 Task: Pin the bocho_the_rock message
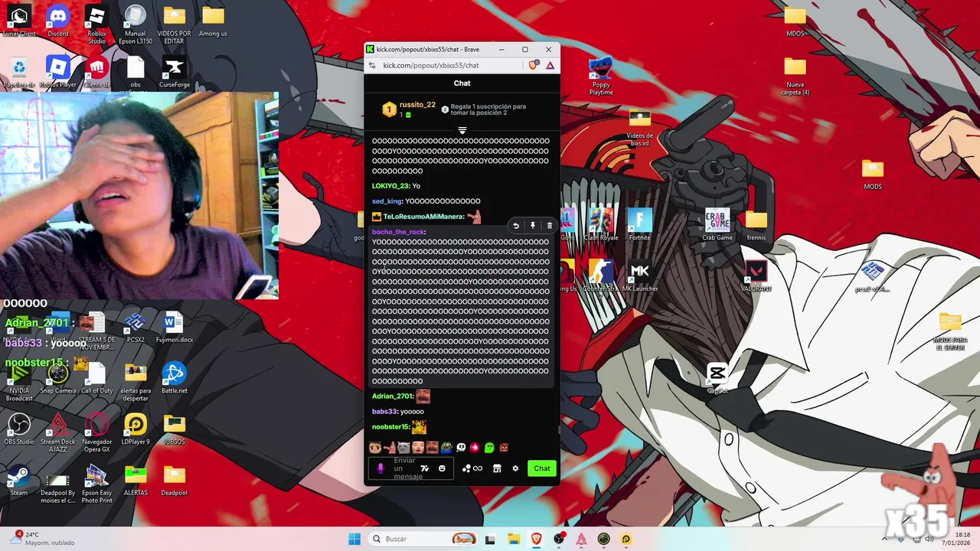click(x=533, y=226)
